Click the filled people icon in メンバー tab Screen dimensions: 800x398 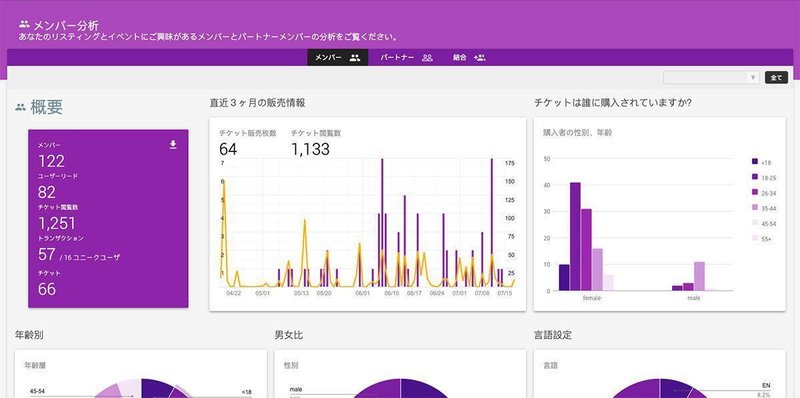pos(355,58)
